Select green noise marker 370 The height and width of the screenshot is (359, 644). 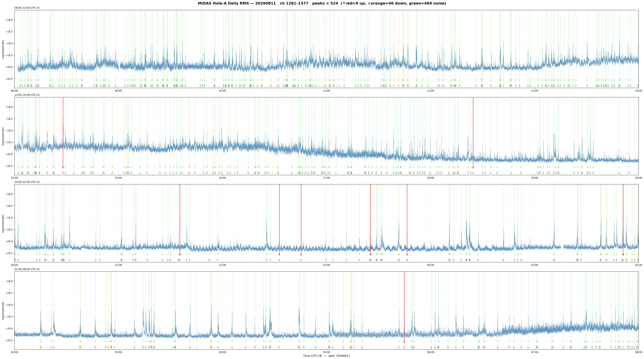[x=218, y=254]
